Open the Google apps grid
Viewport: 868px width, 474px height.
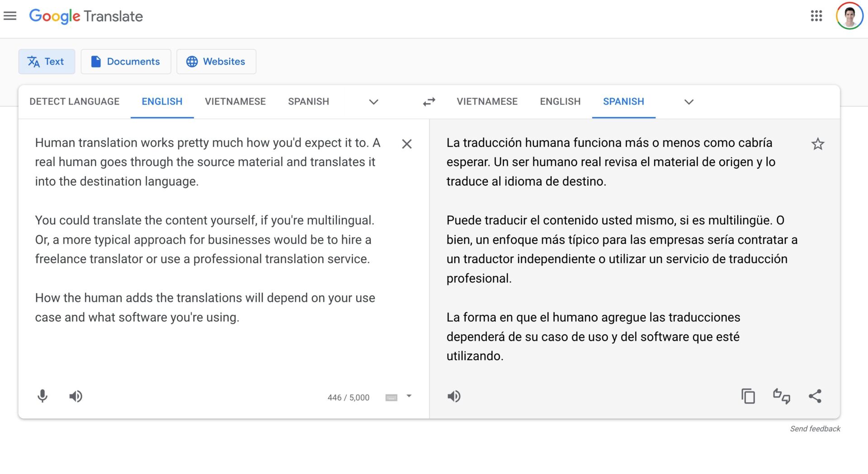(x=816, y=16)
